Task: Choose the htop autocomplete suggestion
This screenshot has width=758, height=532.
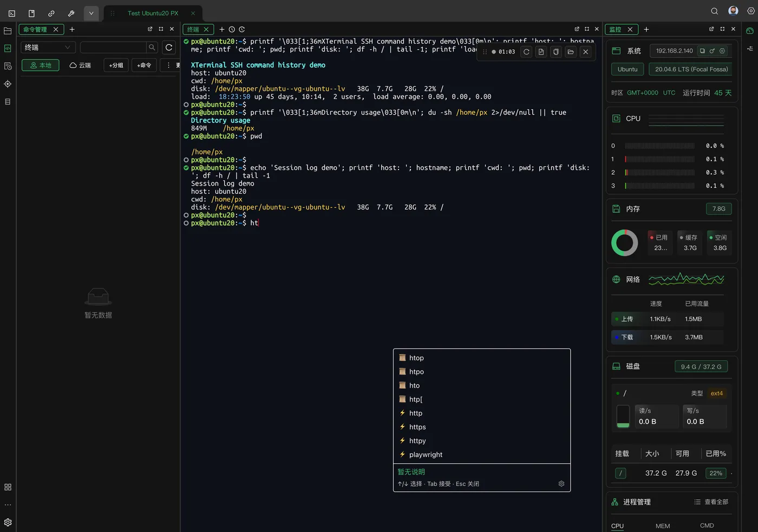Action: (x=482, y=358)
